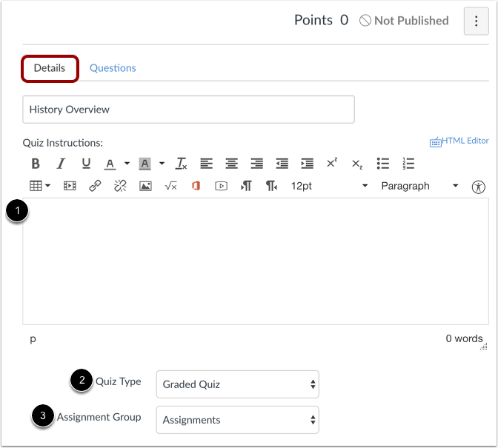Click the editor resize handle corner
Viewport: 498px width, 448px height.
click(x=484, y=347)
